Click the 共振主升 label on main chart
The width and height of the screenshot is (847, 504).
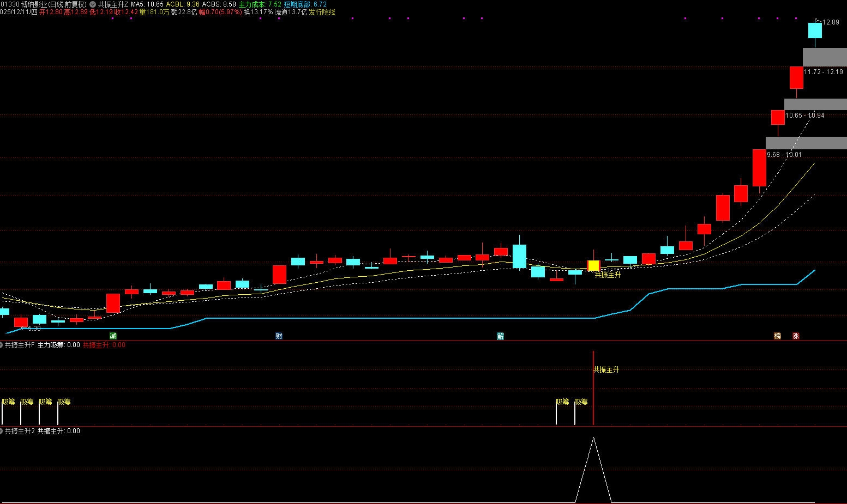(x=608, y=275)
